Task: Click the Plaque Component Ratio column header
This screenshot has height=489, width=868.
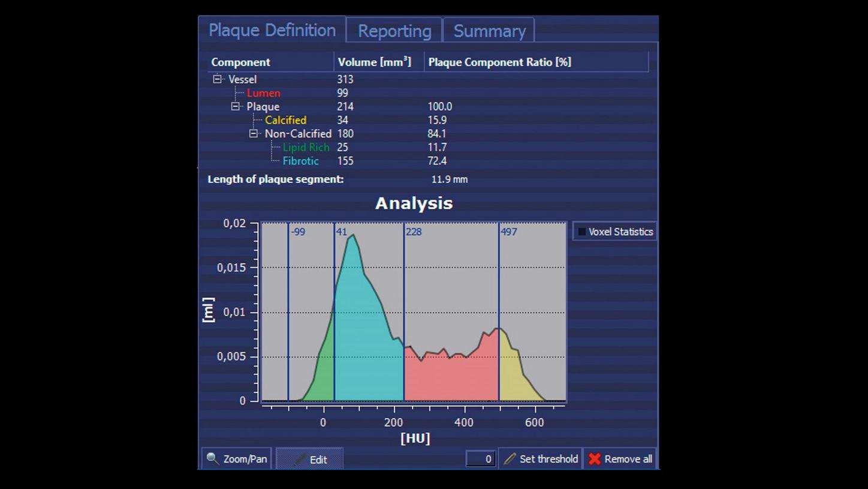Action: point(500,62)
